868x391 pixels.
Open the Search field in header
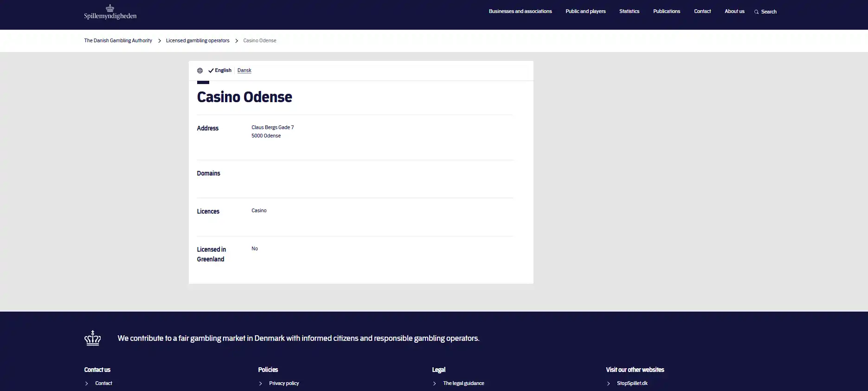coord(765,12)
